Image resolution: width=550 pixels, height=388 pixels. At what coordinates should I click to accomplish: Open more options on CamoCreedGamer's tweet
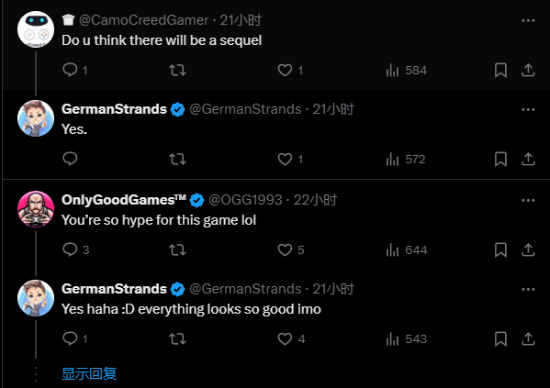click(528, 21)
